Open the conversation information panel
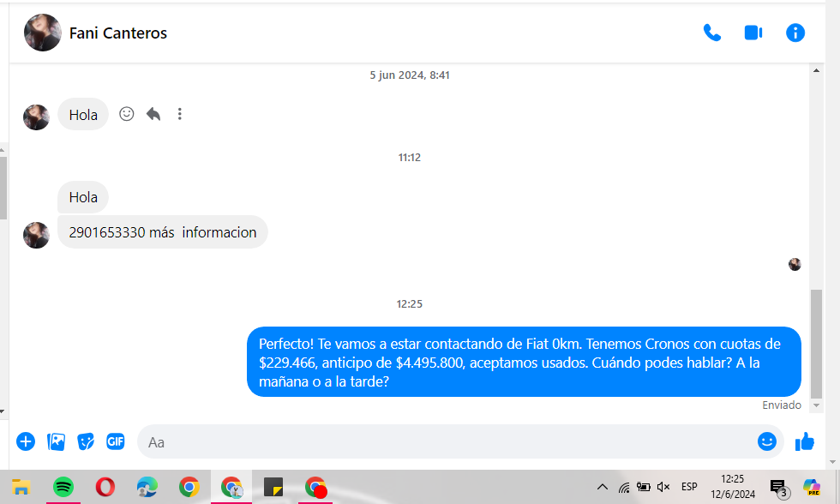Viewport: 840px width, 504px height. [795, 33]
